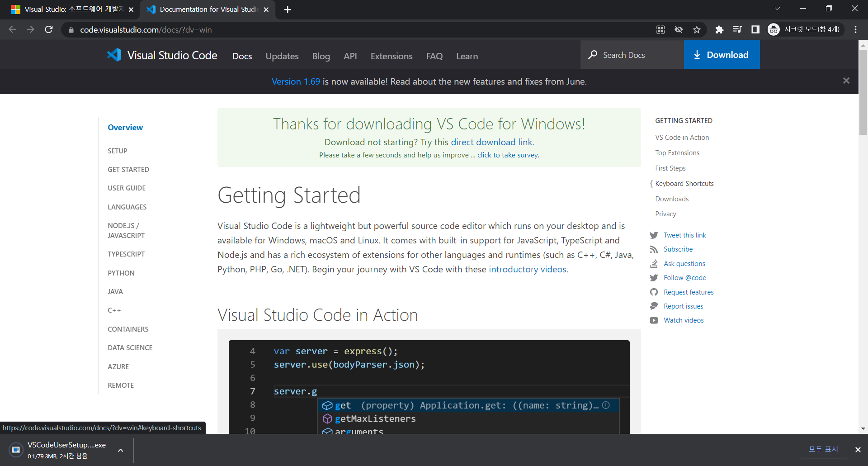Click the search magnifier icon in Search Docs
The height and width of the screenshot is (466, 868).
(x=593, y=55)
